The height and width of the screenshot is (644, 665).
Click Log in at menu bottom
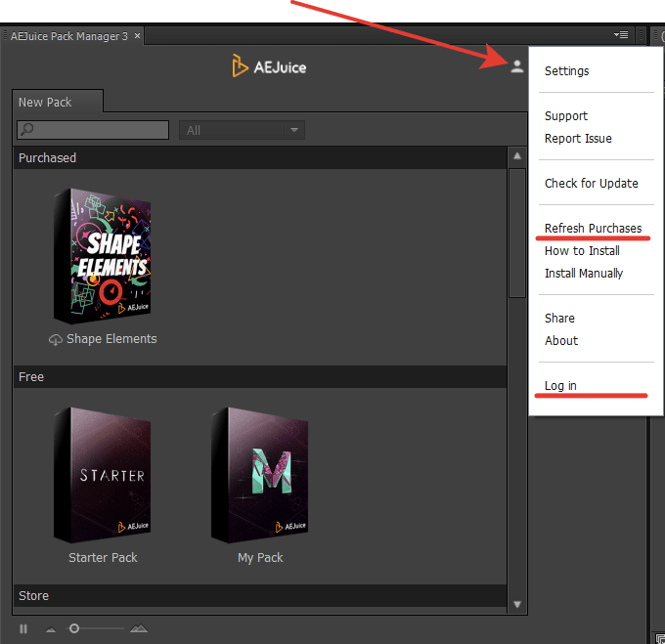coord(560,386)
